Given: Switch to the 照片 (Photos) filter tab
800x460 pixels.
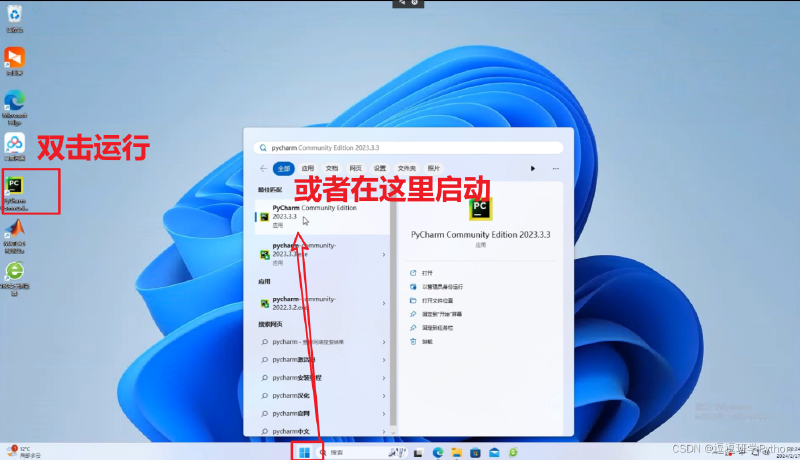Looking at the screenshot, I should coord(434,168).
